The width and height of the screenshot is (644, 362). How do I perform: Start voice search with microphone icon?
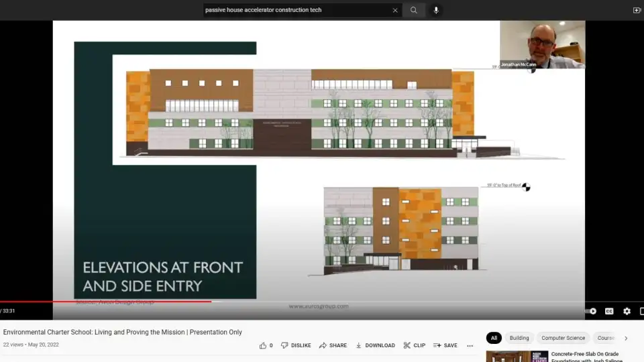[436, 10]
